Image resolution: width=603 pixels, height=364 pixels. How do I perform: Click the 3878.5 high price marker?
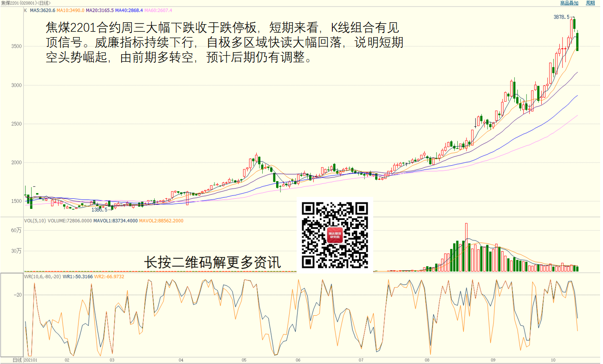(561, 17)
